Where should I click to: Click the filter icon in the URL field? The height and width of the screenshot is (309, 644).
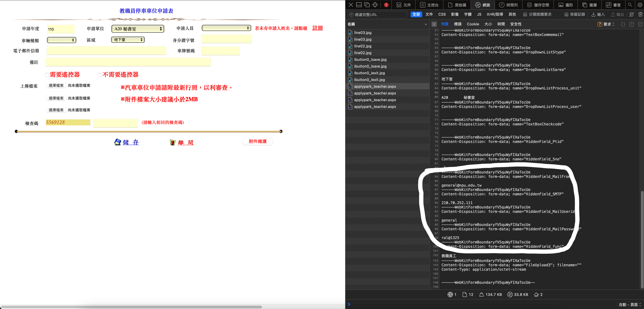pyautogui.click(x=351, y=14)
